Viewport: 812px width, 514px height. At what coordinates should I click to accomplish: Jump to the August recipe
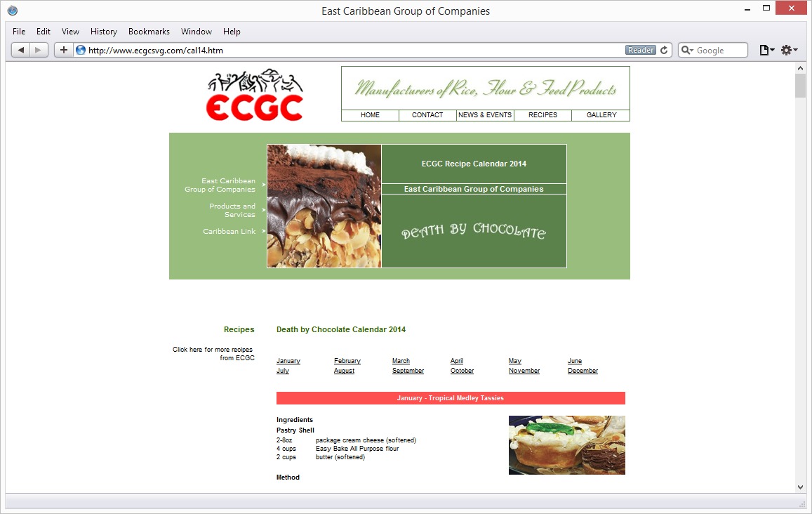345,371
